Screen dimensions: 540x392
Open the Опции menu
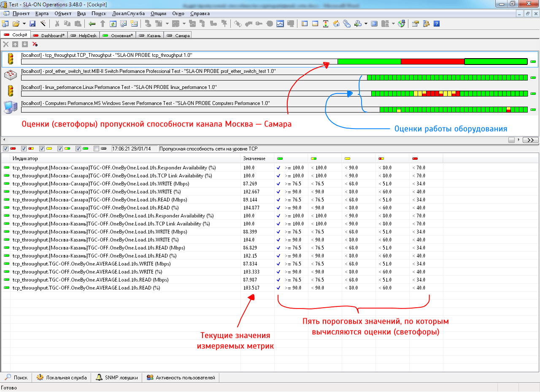coord(158,13)
